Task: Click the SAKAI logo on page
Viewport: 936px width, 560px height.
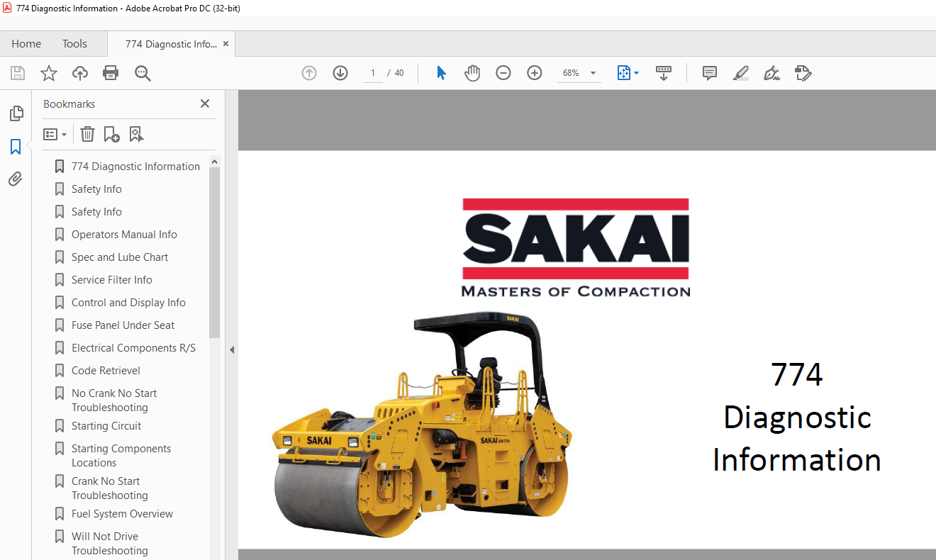Action: (576, 247)
